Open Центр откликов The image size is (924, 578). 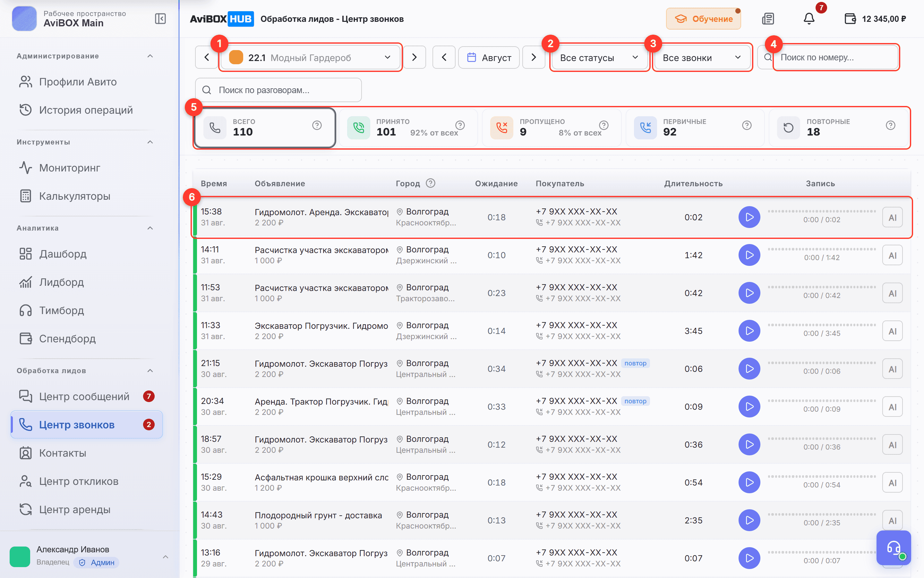87,481
